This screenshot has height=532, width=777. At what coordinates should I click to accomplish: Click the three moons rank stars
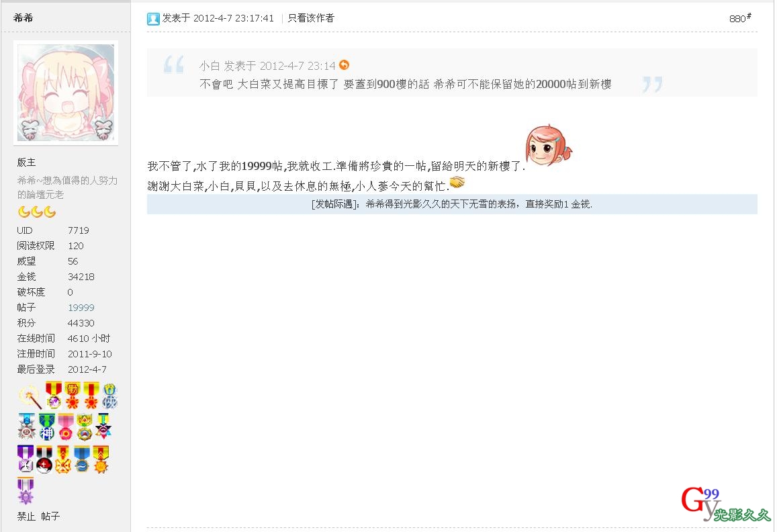pos(37,212)
